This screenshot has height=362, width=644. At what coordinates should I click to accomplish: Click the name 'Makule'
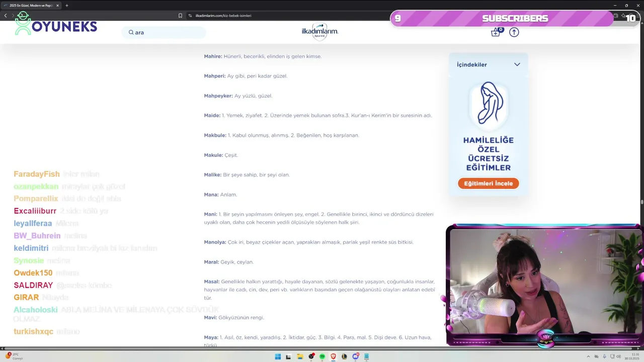point(213,155)
